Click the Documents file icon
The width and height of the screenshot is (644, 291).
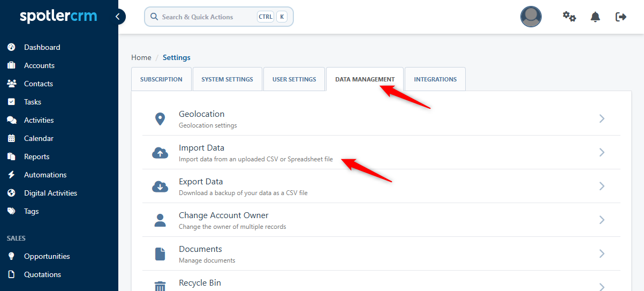pyautogui.click(x=160, y=254)
